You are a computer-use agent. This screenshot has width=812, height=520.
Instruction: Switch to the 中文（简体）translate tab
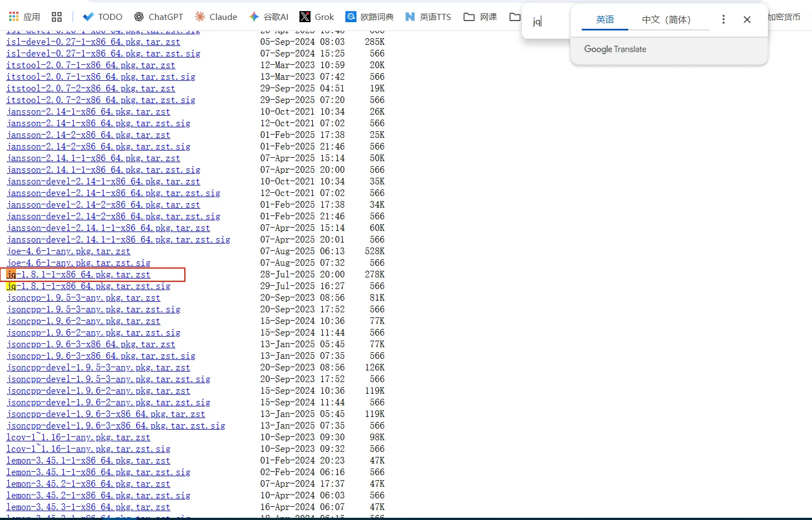pyautogui.click(x=666, y=19)
